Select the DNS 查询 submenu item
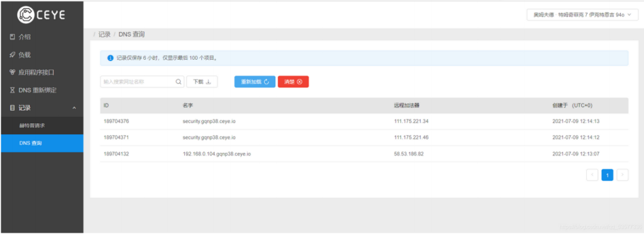This screenshot has height=234, width=644. click(42, 143)
